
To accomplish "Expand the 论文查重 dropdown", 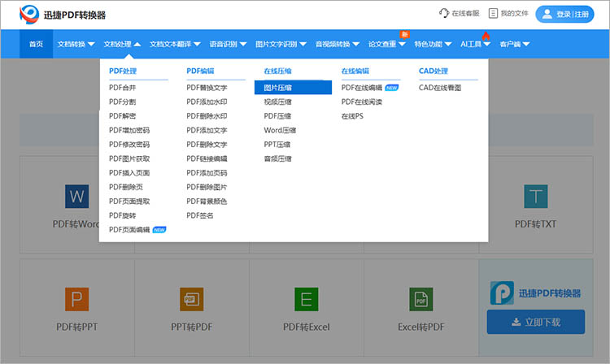I will 387,45.
